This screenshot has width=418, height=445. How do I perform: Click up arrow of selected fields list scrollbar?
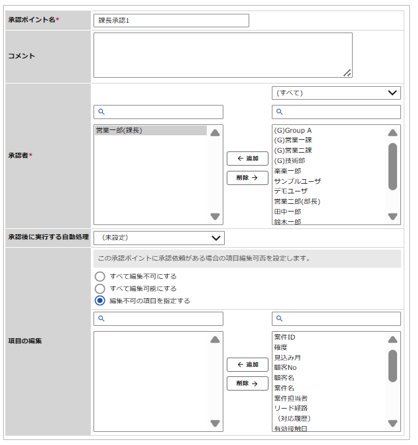[215, 340]
